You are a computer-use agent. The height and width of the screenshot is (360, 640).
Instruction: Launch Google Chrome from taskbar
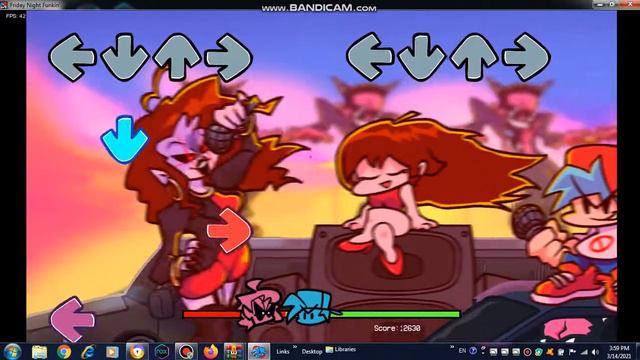[64, 351]
